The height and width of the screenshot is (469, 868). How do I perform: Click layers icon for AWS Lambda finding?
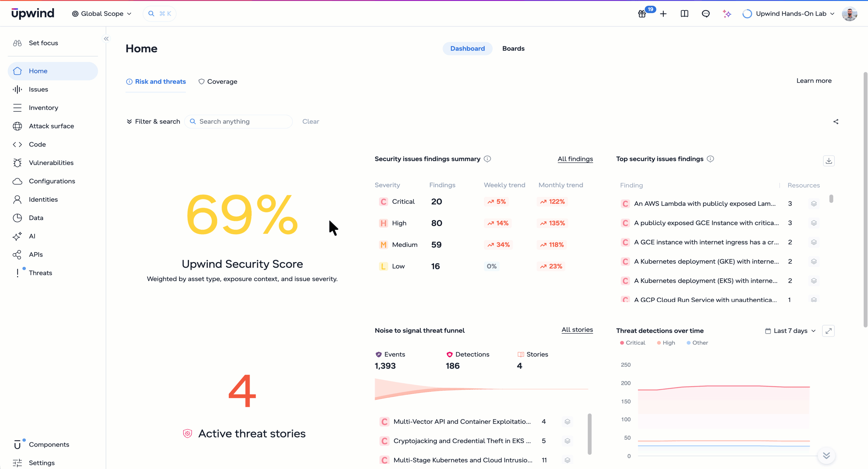[814, 204]
